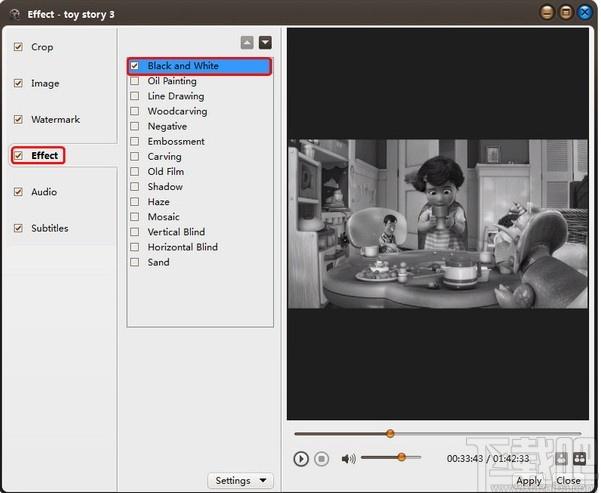The width and height of the screenshot is (601, 493).
Task: Tick the Vertical Blind checkbox
Action: [x=135, y=232]
